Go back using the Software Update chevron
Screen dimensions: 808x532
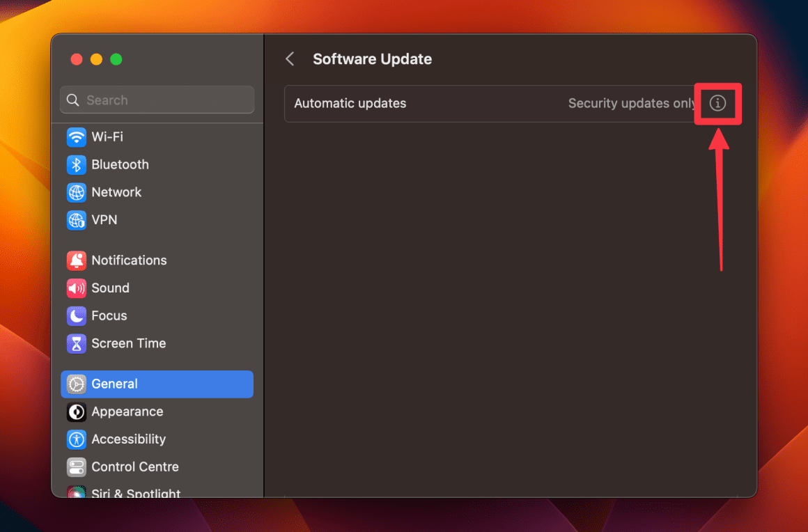[290, 58]
